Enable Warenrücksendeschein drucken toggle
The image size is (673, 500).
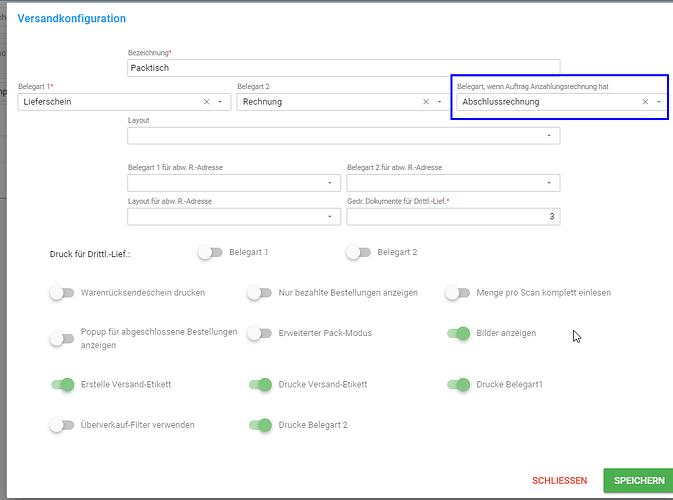(62, 293)
